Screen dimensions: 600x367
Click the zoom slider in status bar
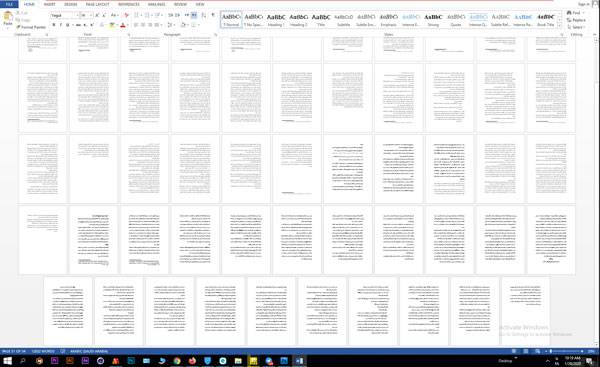tap(566, 351)
